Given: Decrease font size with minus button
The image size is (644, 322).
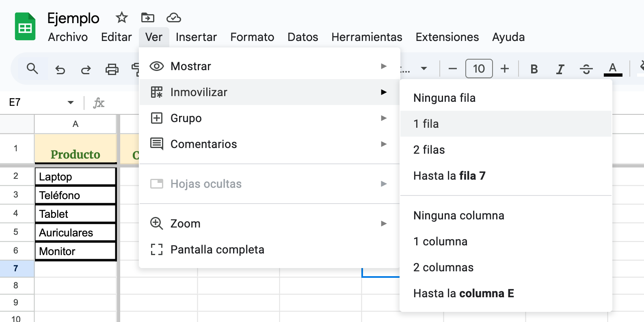Looking at the screenshot, I should pyautogui.click(x=453, y=69).
